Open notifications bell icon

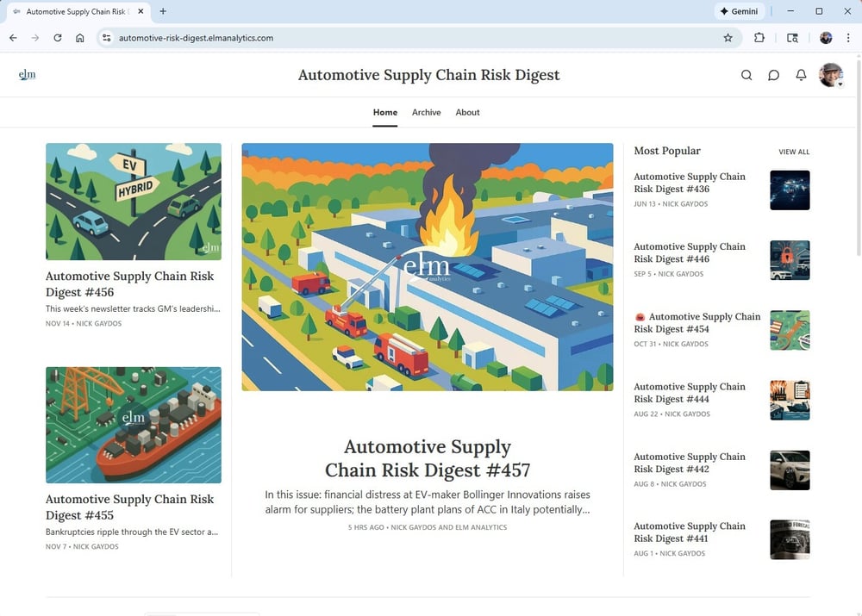[801, 75]
